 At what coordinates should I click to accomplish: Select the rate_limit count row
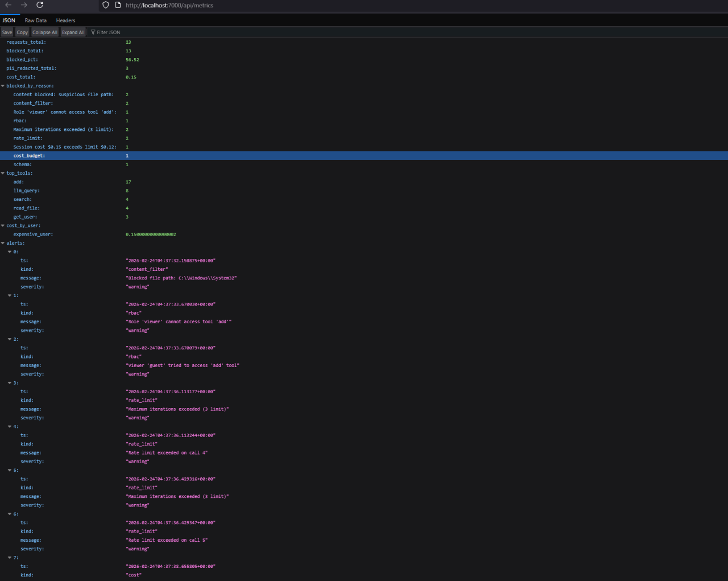pyautogui.click(x=364, y=138)
